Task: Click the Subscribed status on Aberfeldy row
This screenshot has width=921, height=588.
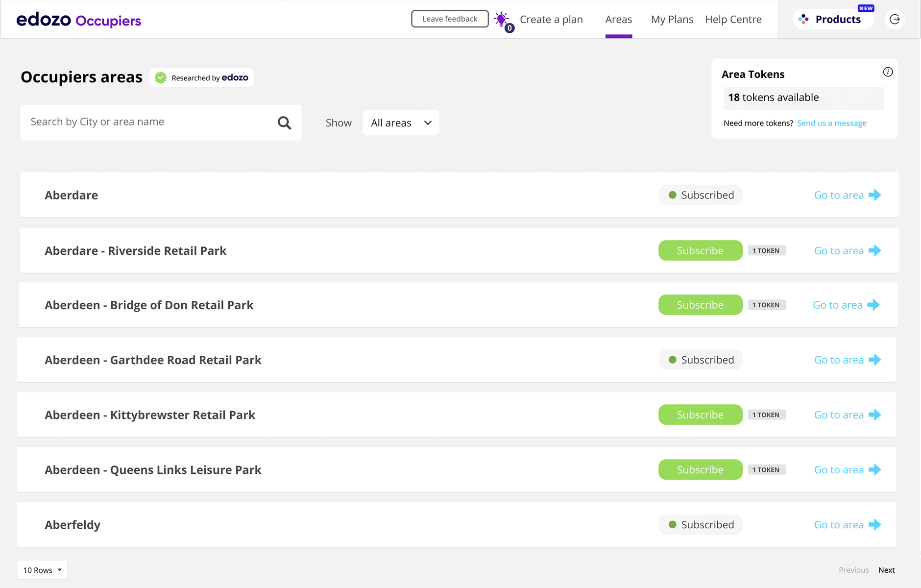Action: (700, 524)
